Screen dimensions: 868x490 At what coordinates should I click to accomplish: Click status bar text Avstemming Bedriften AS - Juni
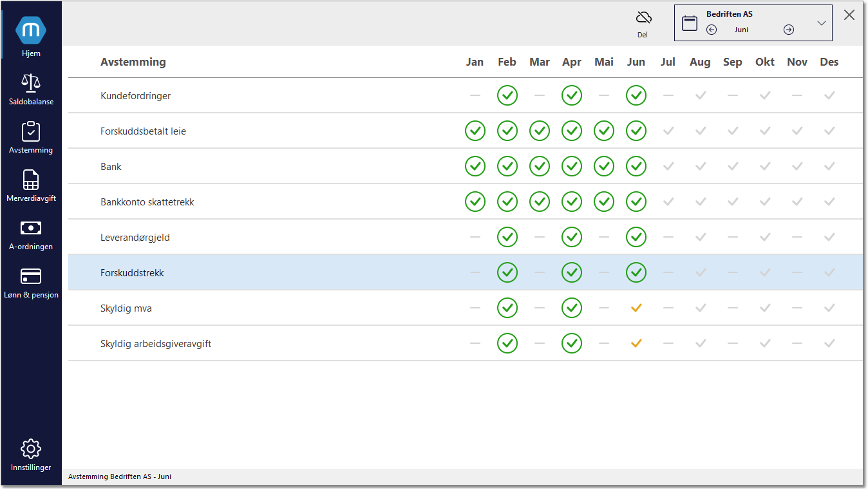(120, 476)
